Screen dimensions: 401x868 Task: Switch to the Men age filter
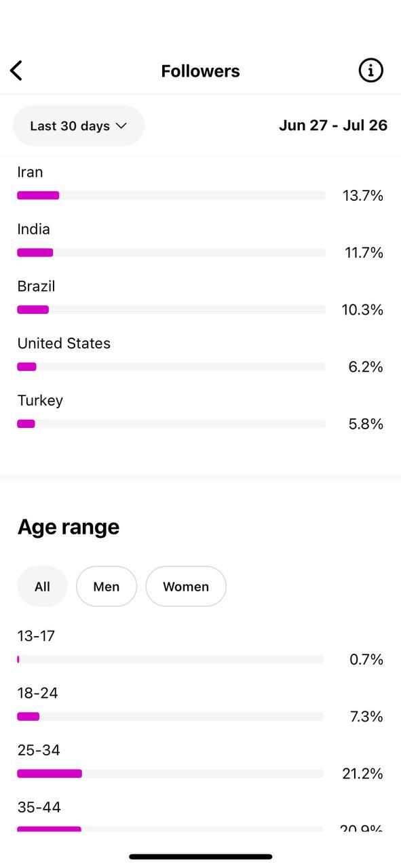tap(107, 587)
